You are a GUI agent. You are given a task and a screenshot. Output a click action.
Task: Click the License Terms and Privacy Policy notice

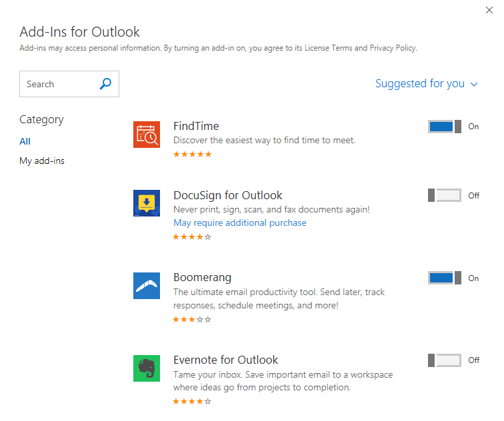click(x=218, y=48)
